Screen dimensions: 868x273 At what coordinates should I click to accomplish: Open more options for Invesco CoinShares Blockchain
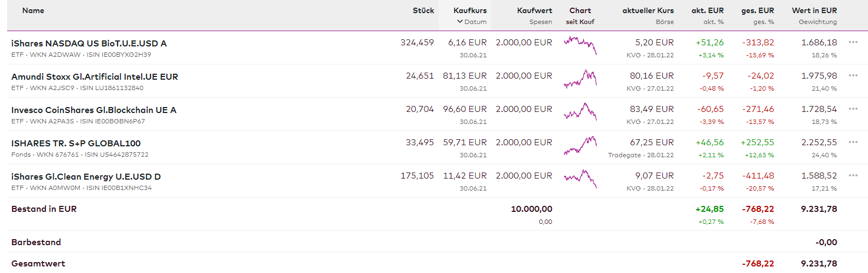pyautogui.click(x=853, y=109)
